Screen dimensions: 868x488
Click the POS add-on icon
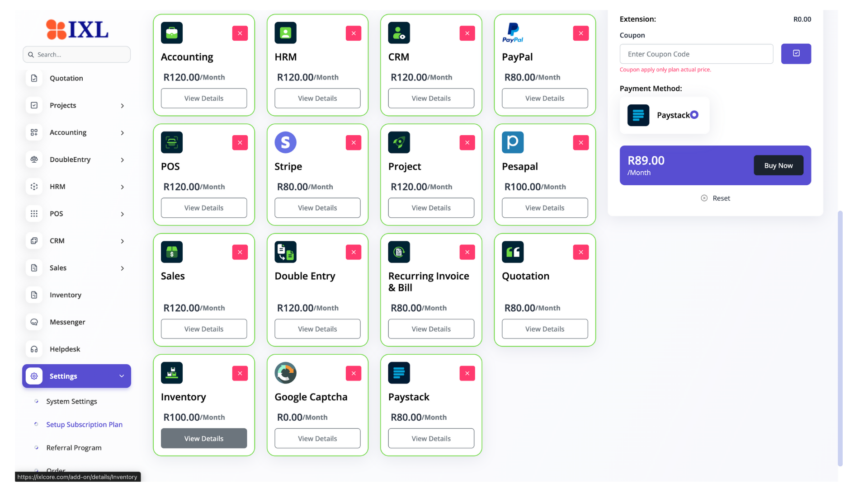point(172,142)
